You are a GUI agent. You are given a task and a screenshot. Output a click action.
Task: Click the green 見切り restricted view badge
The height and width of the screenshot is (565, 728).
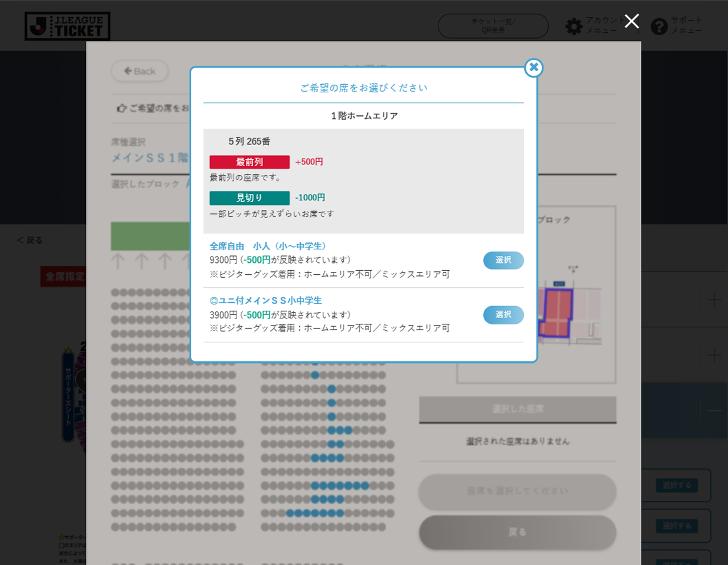(x=249, y=198)
